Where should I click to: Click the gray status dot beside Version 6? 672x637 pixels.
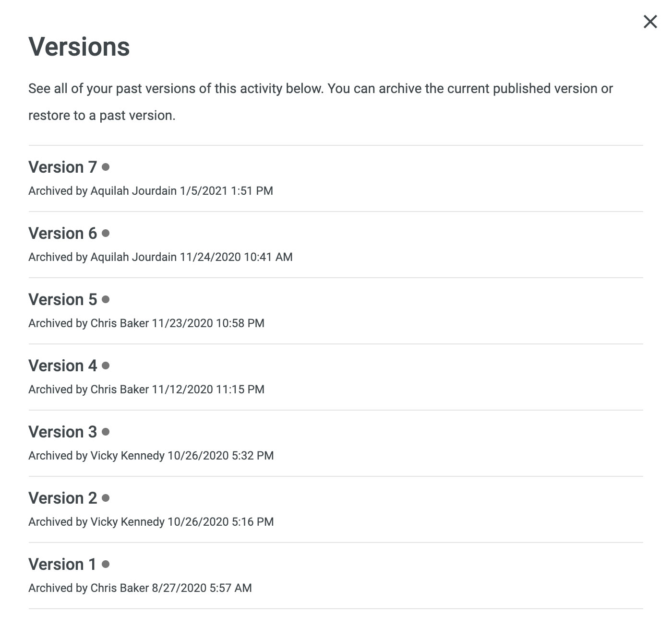(x=106, y=233)
